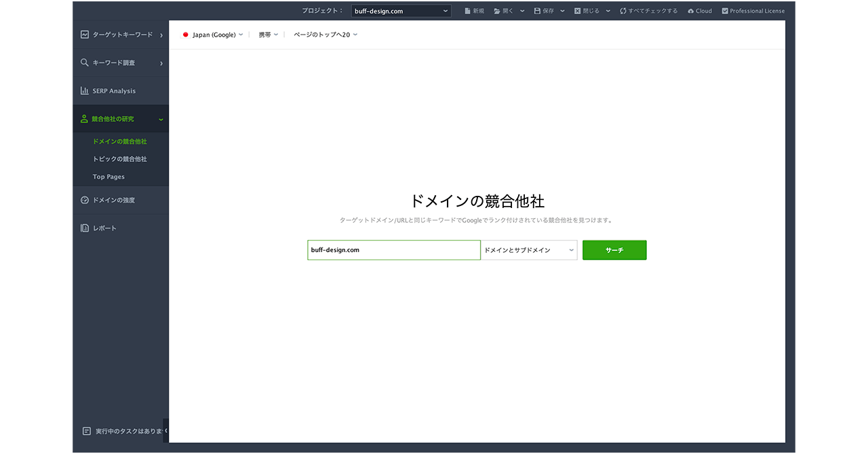Open the Japan (Google) search engine dropdown
Screen dimensions: 868x454
[x=213, y=35]
